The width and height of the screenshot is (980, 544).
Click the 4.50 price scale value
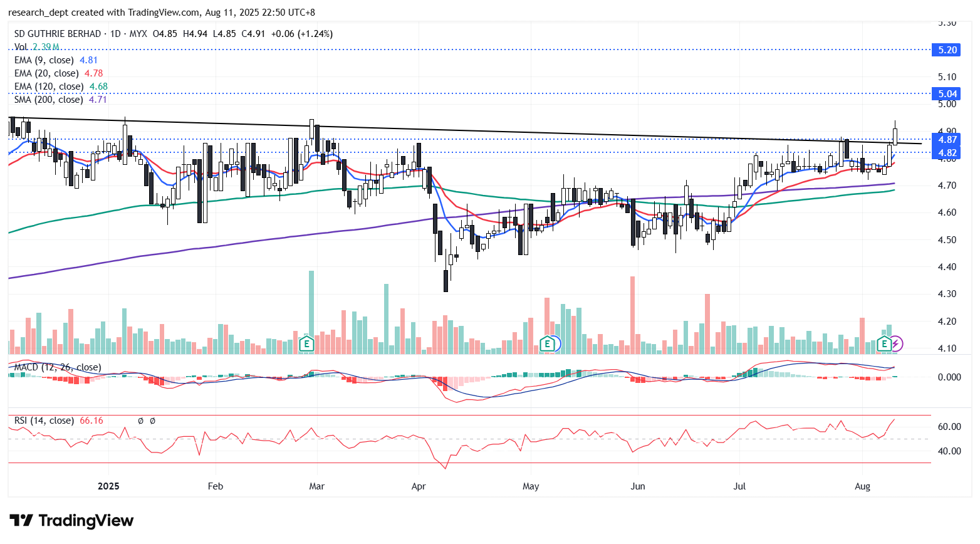(x=947, y=240)
